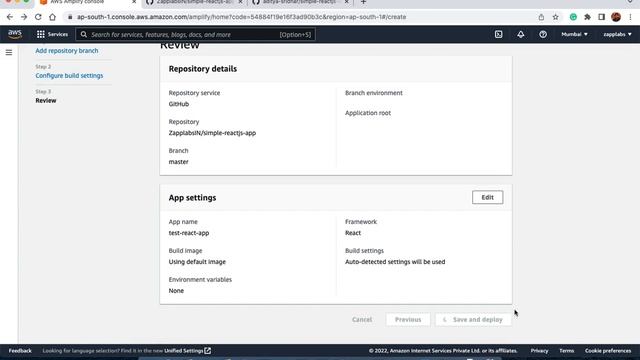Click the site lock icon
640x360 pixels.
pyautogui.click(x=70, y=17)
